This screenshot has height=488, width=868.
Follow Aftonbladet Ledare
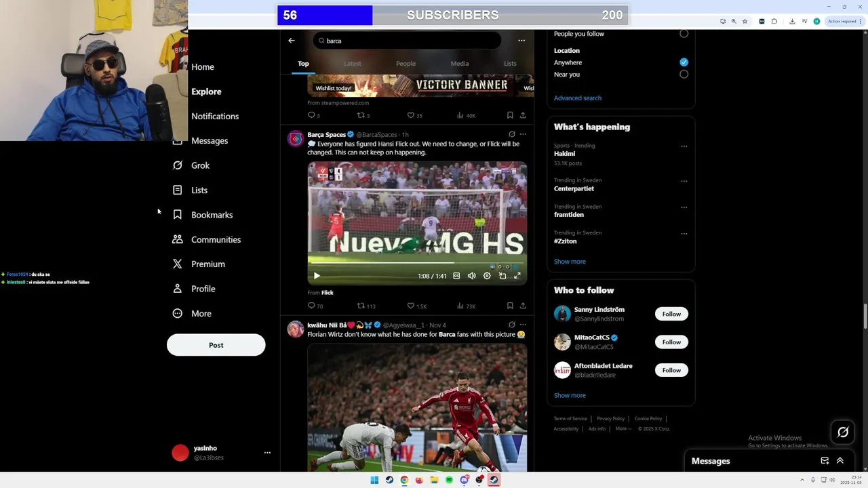[671, 370]
